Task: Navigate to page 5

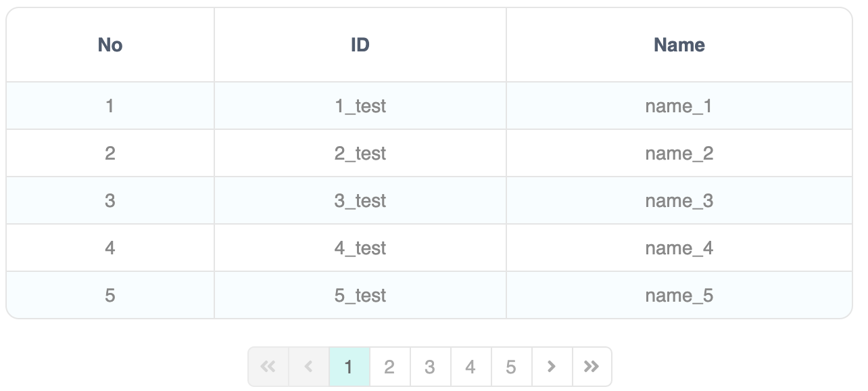Action: coord(511,367)
